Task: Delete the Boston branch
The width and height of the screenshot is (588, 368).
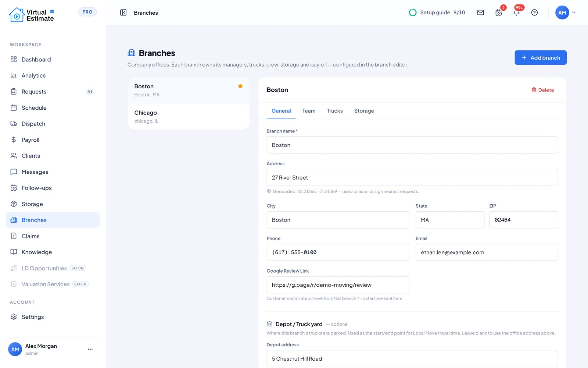Action: tap(543, 90)
